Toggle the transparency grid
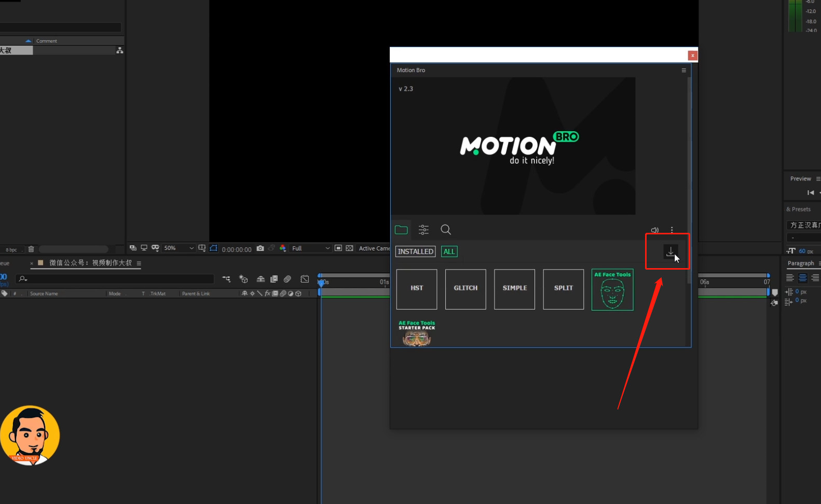This screenshot has width=821, height=504. click(349, 248)
